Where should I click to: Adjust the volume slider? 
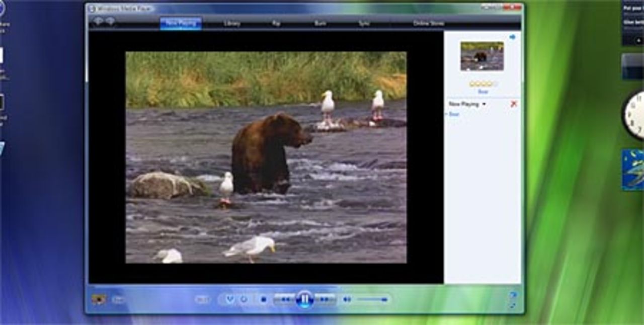click(x=373, y=299)
